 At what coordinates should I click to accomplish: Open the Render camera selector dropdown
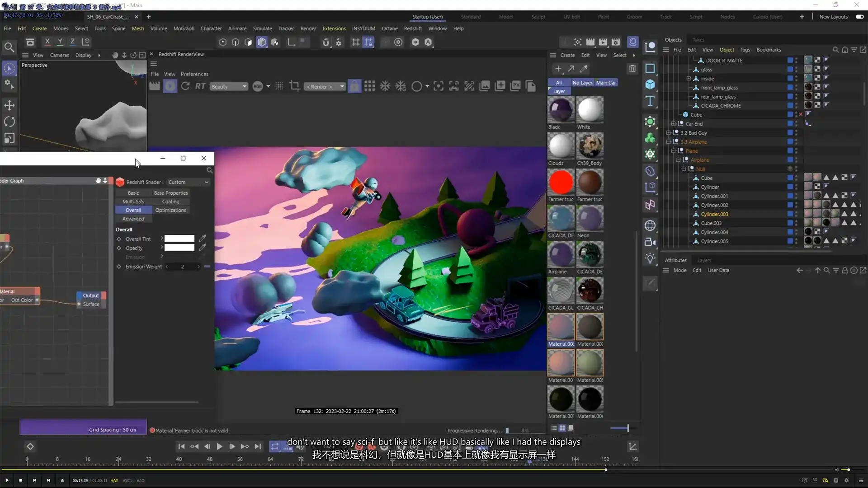coord(325,86)
